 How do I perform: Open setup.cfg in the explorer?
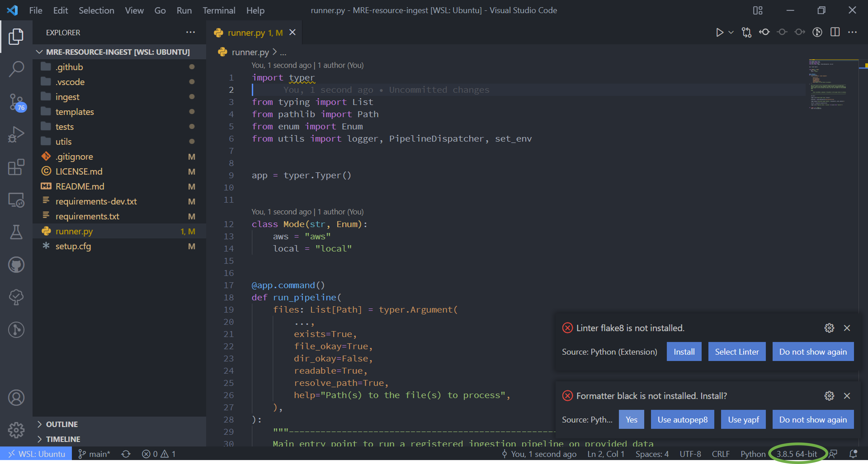119,246
